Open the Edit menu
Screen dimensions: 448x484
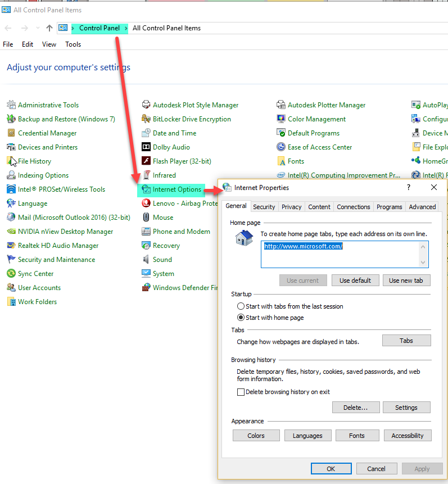28,44
